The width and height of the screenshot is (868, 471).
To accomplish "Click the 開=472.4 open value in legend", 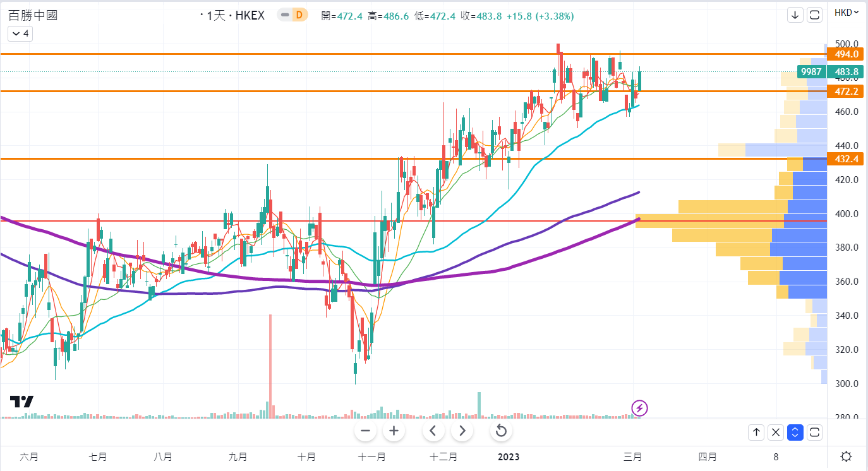I will (342, 16).
